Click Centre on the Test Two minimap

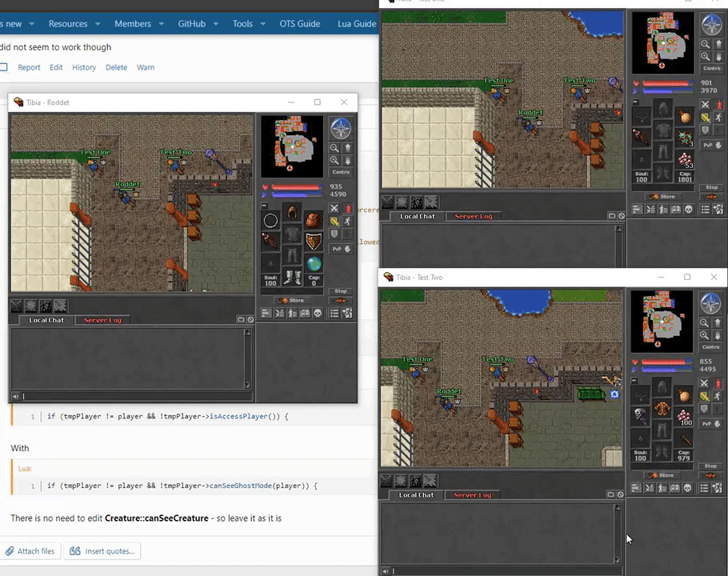pyautogui.click(x=711, y=346)
